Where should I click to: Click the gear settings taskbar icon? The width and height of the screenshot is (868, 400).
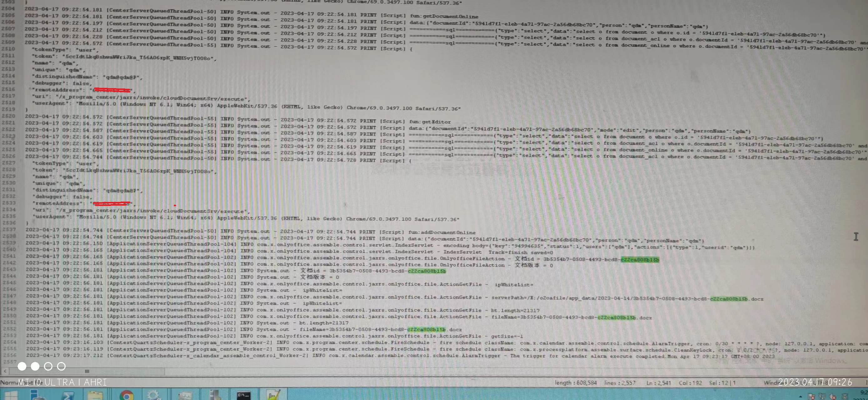tap(154, 395)
